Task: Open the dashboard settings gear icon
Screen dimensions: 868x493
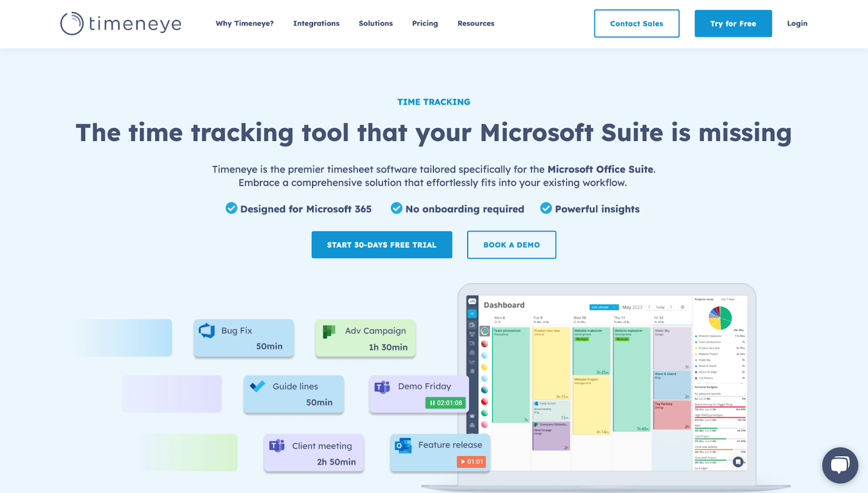Action: 682,307
